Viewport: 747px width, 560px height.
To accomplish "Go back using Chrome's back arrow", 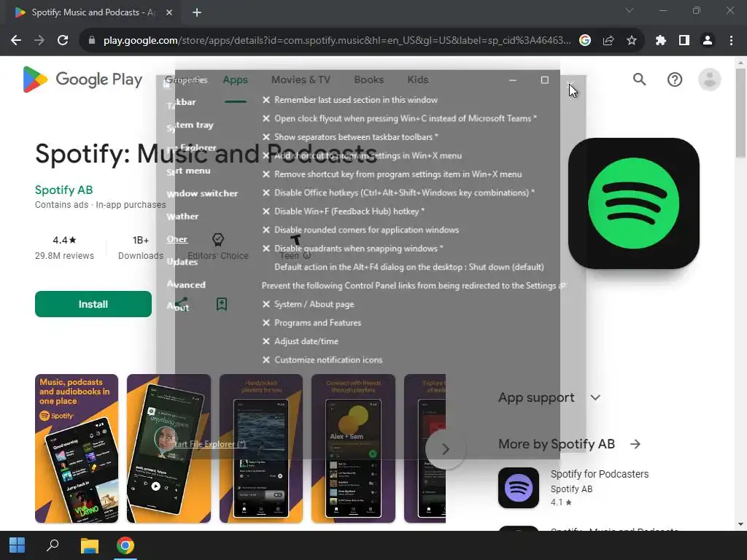I will point(16,41).
